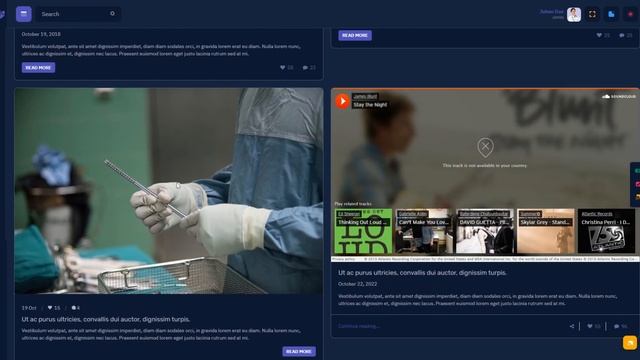Click the yellow floating button at the bottom corner

click(630, 342)
